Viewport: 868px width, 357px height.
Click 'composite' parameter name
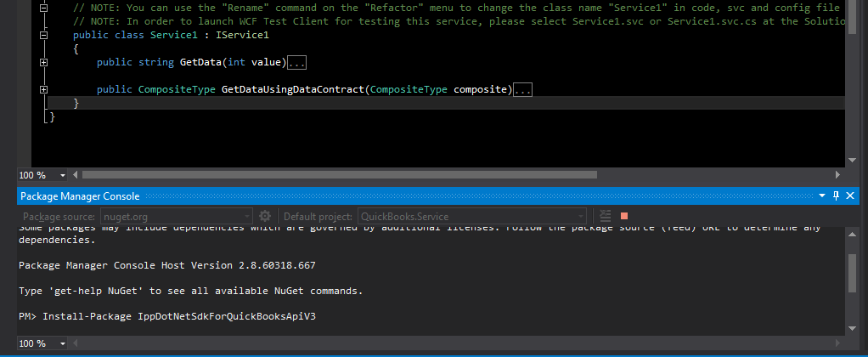[x=480, y=89]
